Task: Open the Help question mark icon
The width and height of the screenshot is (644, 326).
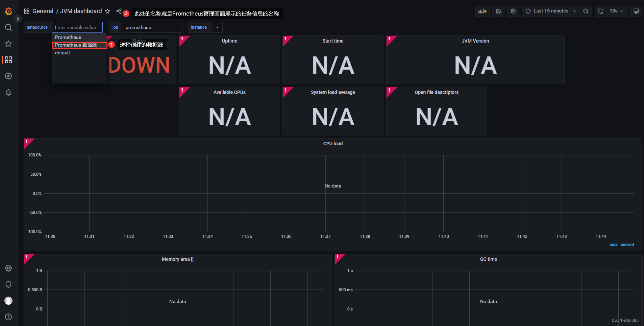Action: tap(8, 317)
